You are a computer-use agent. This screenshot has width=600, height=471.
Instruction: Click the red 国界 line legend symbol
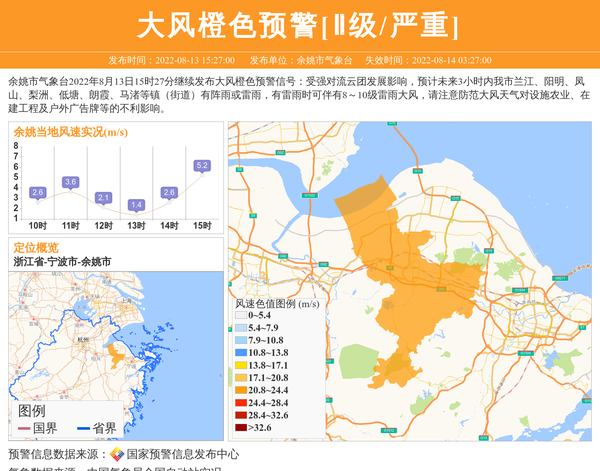23,429
